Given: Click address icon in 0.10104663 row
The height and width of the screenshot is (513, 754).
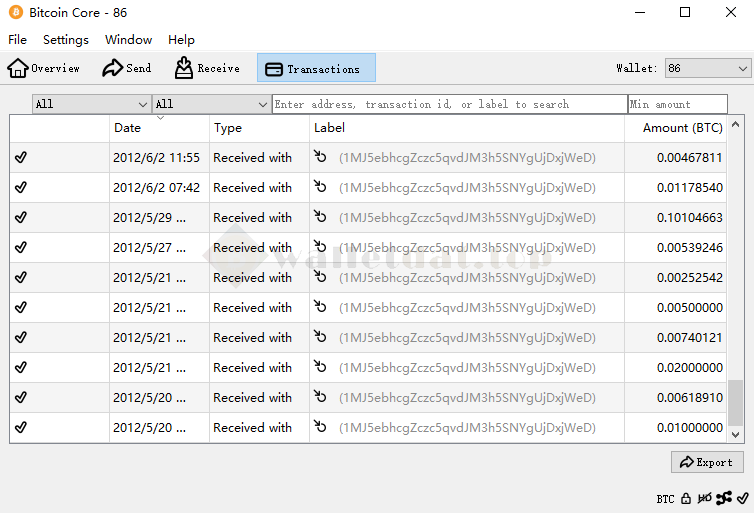Looking at the screenshot, I should click(320, 218).
